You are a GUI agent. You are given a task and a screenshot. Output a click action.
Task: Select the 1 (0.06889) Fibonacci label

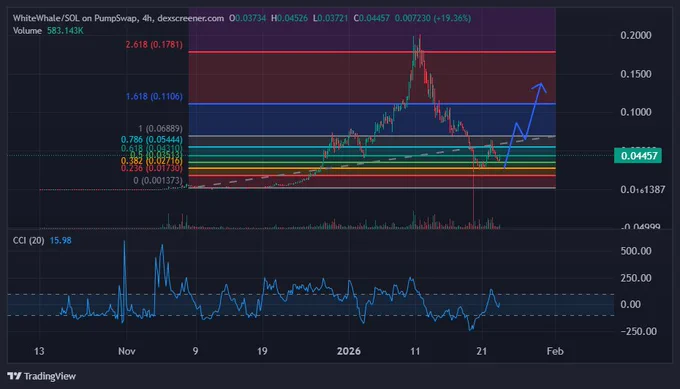tap(160, 128)
